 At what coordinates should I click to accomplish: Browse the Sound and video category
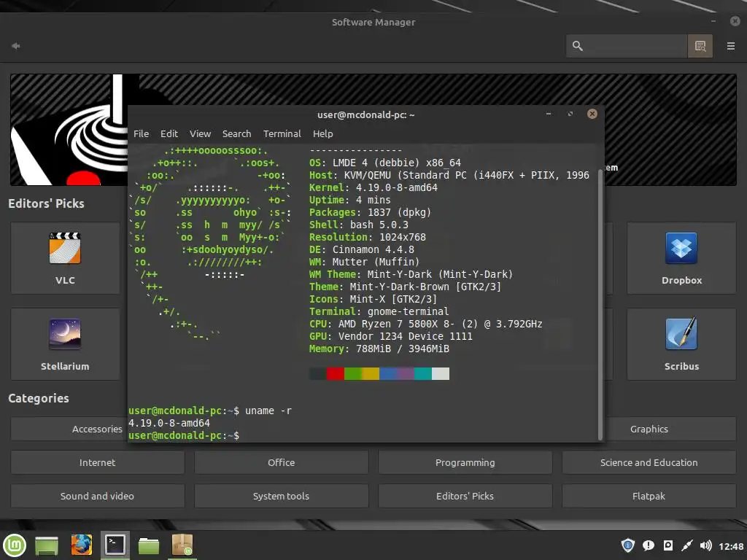point(97,496)
